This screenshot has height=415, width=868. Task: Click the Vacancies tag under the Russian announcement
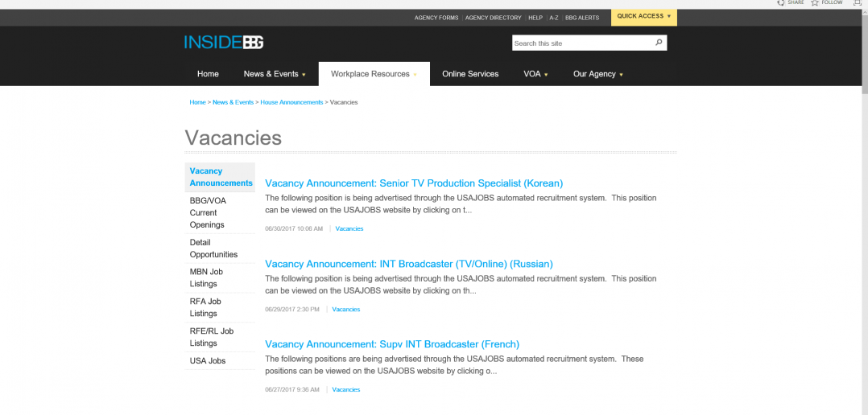[346, 310]
